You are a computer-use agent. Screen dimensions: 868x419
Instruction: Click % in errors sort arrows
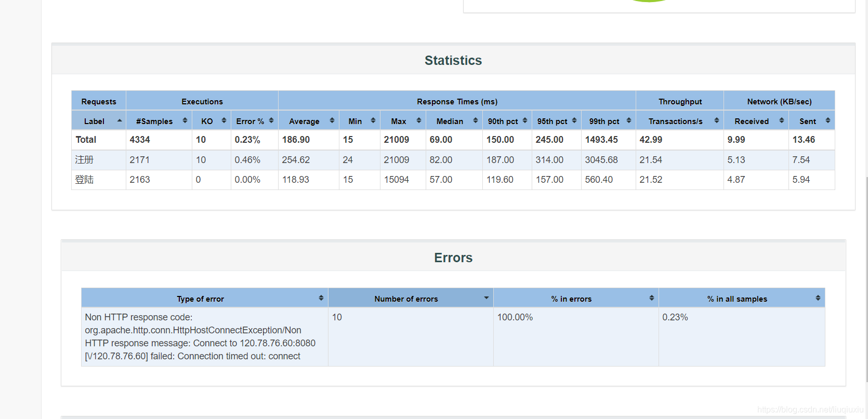click(651, 298)
